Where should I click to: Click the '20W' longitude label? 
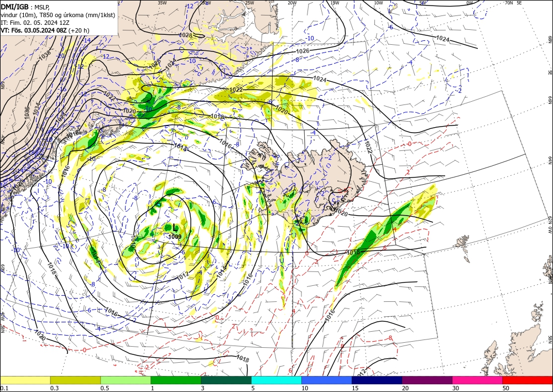[x=292, y=2]
